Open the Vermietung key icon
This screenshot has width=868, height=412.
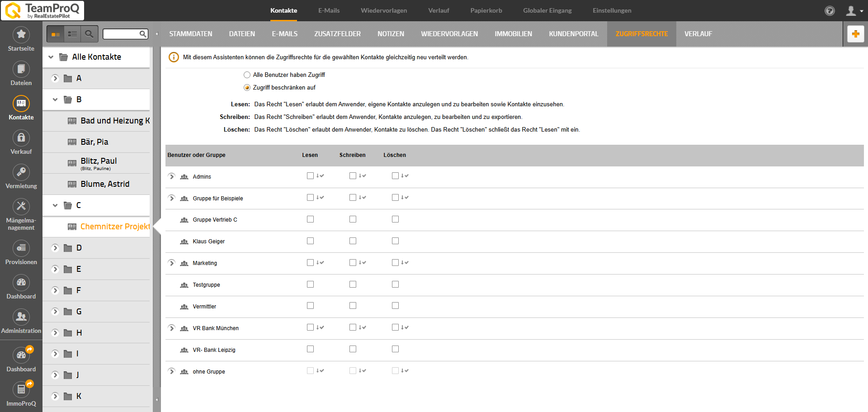21,172
